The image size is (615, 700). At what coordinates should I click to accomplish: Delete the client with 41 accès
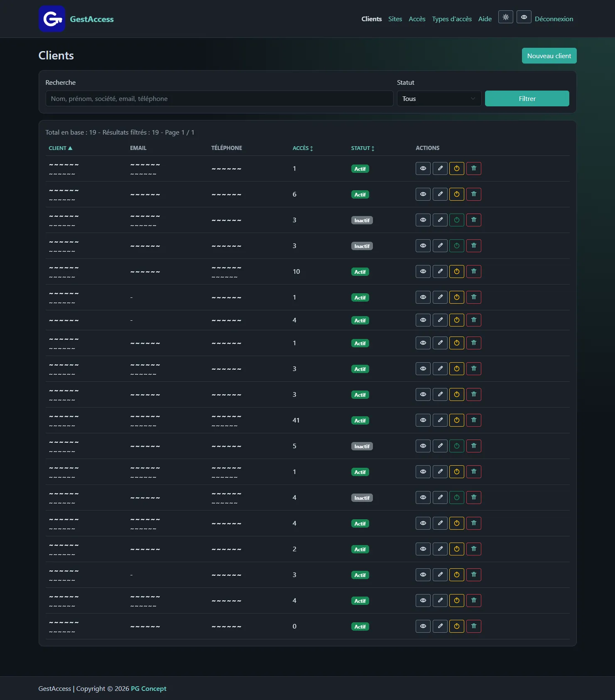click(x=474, y=420)
